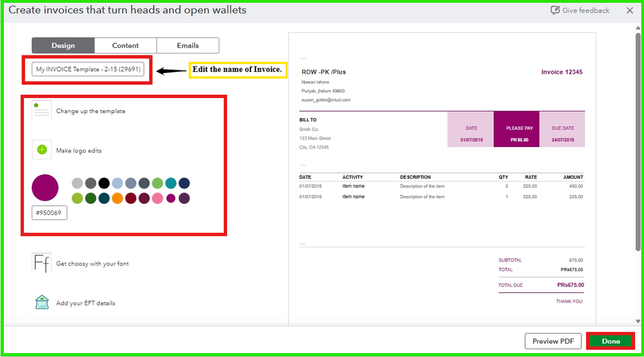The height and width of the screenshot is (357, 644).
Task: Select Add your EFT details
Action: [x=85, y=303]
